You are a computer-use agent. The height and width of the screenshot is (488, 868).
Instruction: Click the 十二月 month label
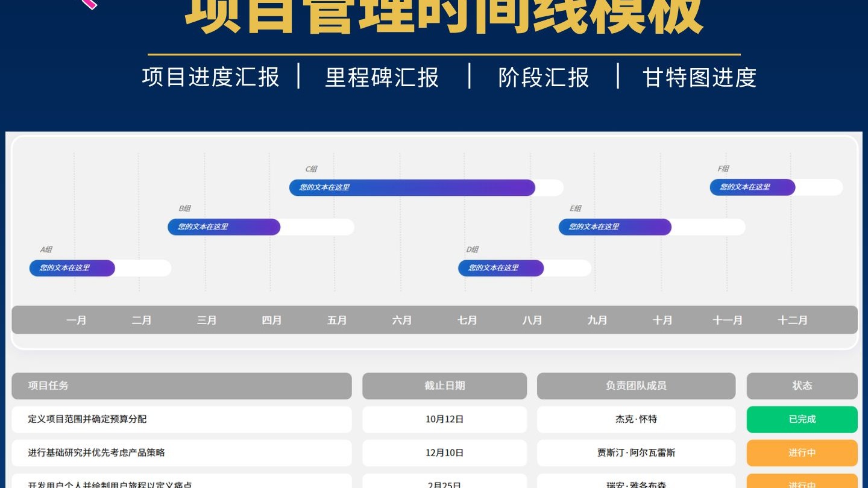pyautogui.click(x=793, y=320)
